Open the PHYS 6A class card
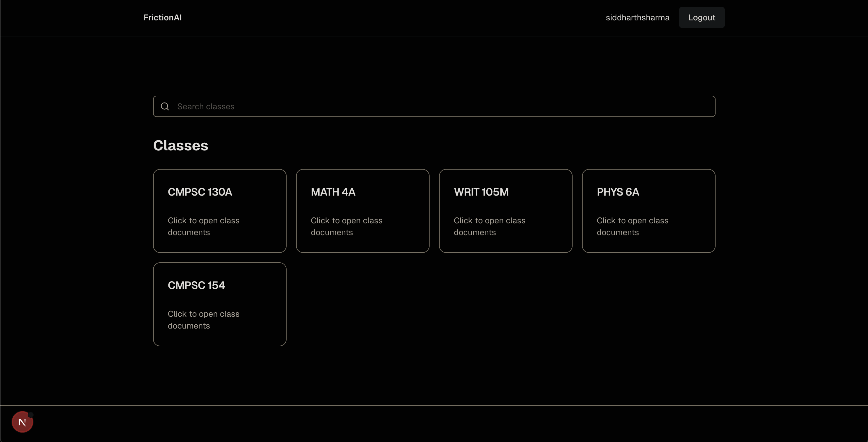 coord(648,211)
